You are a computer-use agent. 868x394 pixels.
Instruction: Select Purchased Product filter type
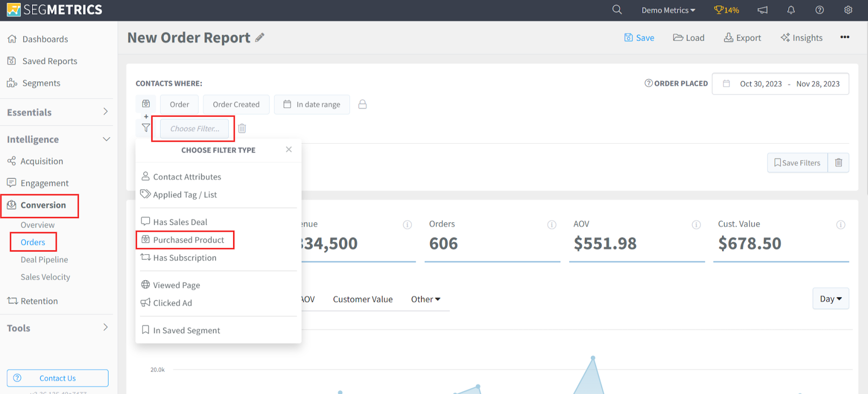[x=188, y=240]
